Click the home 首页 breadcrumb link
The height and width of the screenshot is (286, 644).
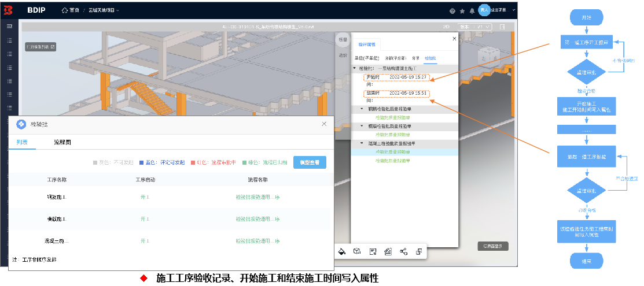tap(71, 10)
